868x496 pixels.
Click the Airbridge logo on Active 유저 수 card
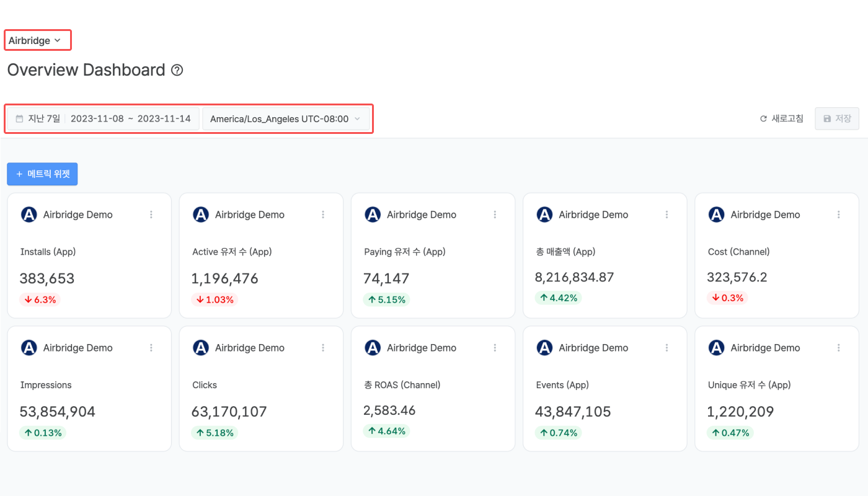click(201, 215)
